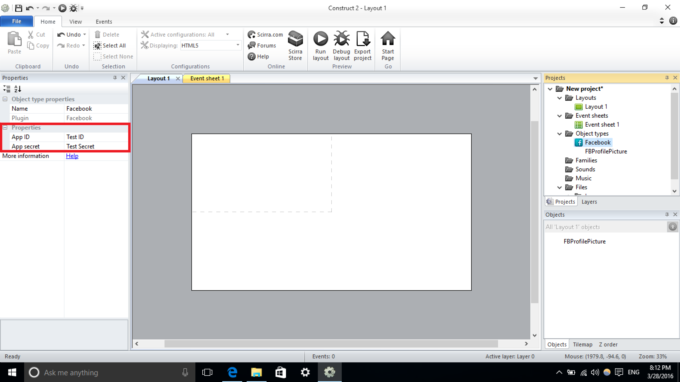Close the Layout 1 tab
Screen dimensions: 680x382
tap(177, 78)
